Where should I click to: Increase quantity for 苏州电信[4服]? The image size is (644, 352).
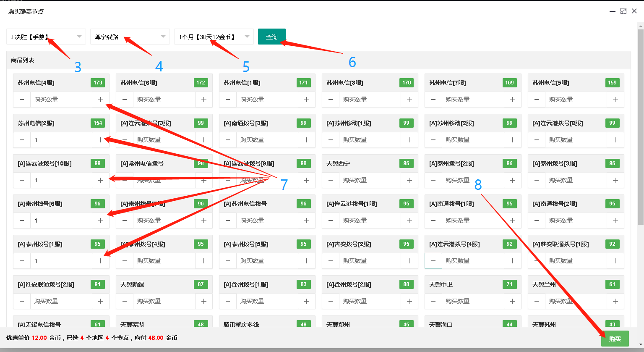[100, 100]
